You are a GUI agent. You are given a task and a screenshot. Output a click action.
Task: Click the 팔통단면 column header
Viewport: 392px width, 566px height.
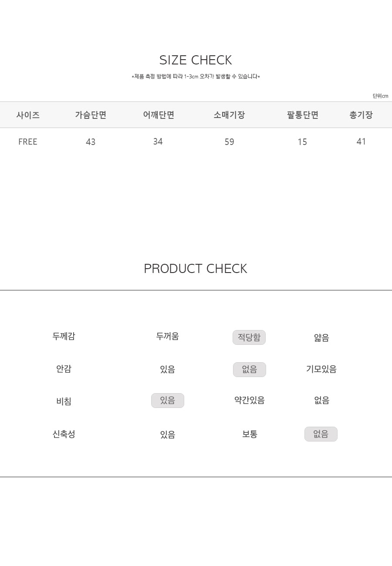click(x=303, y=115)
